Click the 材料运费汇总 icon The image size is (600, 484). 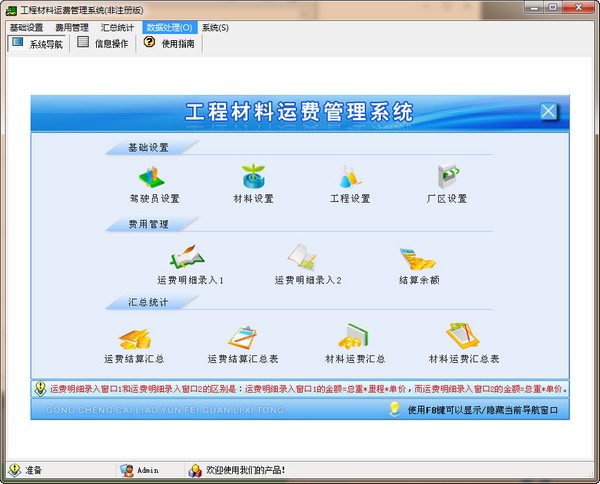[x=355, y=339]
